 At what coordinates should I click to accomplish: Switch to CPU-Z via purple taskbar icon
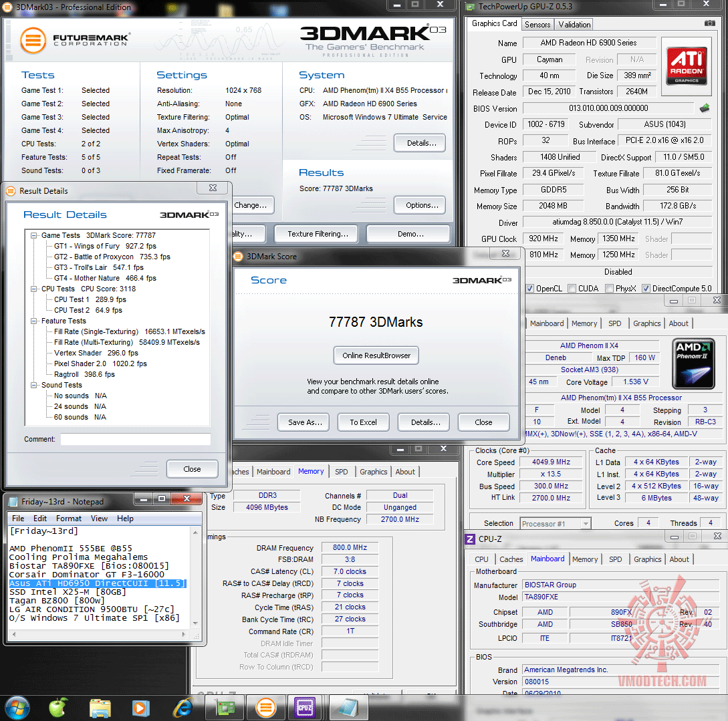pyautogui.click(x=305, y=708)
